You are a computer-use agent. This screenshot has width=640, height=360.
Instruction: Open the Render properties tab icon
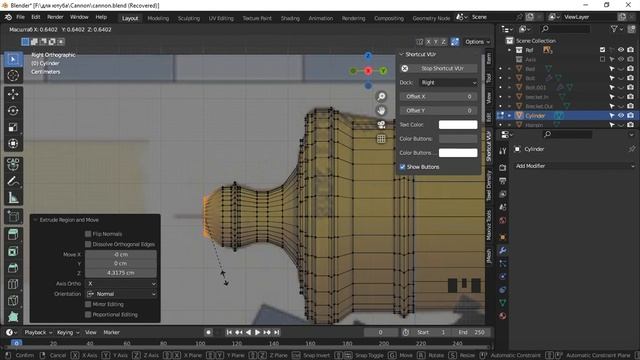[503, 168]
